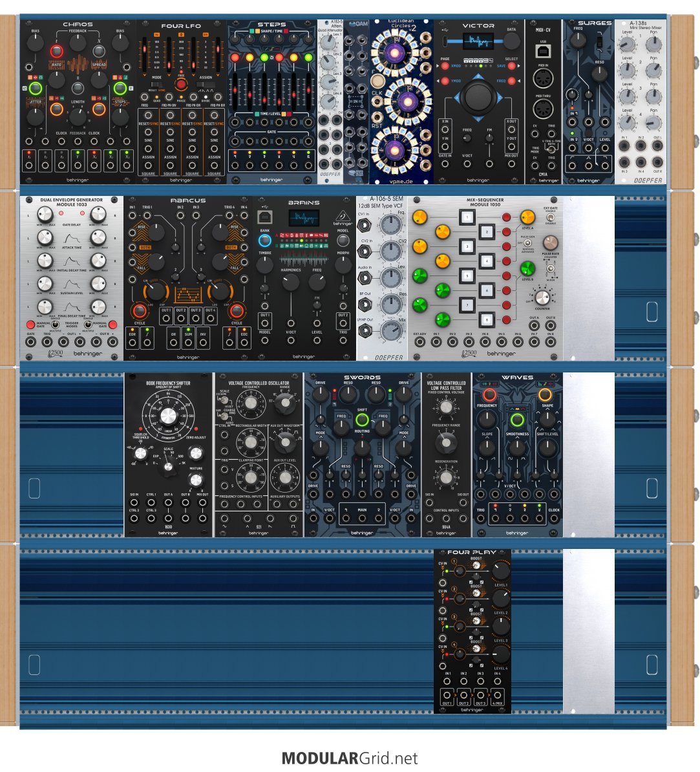The image size is (700, 772).
Task: Click the first step fader on the Steps module
Action: 235,92
